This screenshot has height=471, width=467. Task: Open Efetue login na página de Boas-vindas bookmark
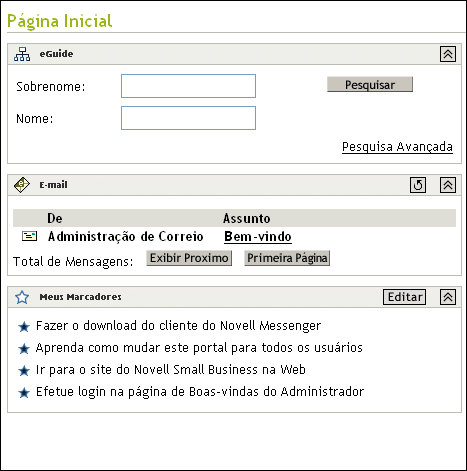pyautogui.click(x=200, y=392)
